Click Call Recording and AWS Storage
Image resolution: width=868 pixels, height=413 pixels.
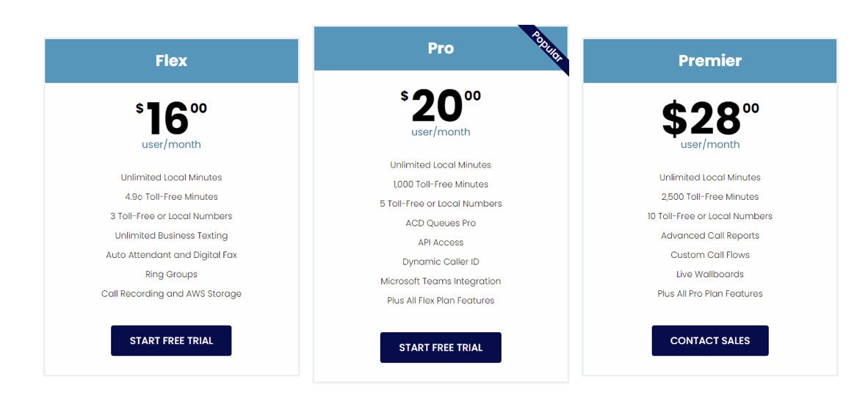pos(171,294)
